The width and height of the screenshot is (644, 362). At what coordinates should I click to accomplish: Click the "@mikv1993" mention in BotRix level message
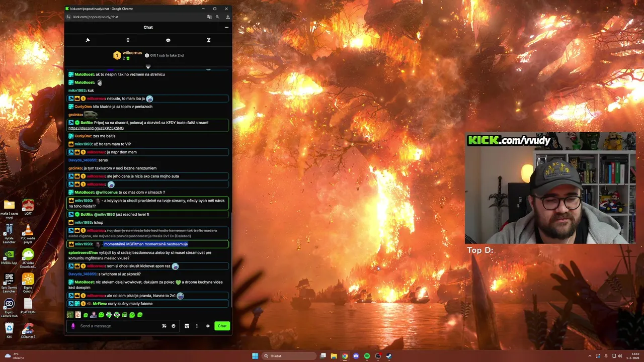click(104, 215)
